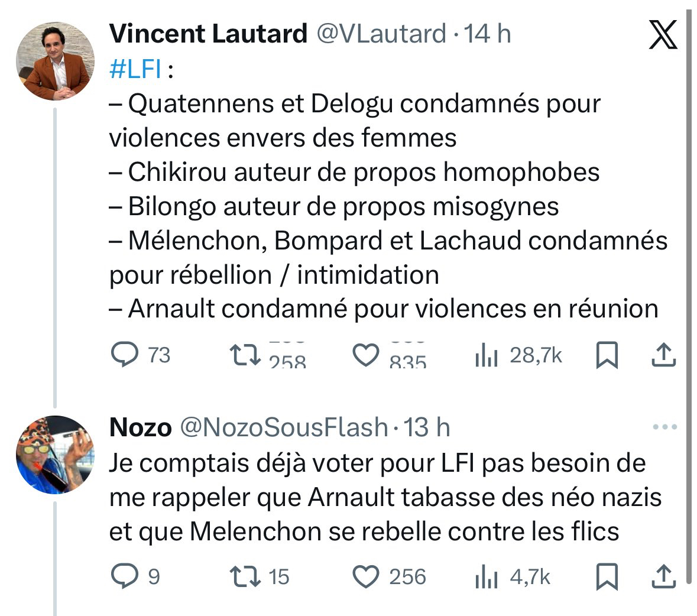The width and height of the screenshot is (697, 616).
Task: Open Nozo's profile avatar
Action: 54,455
